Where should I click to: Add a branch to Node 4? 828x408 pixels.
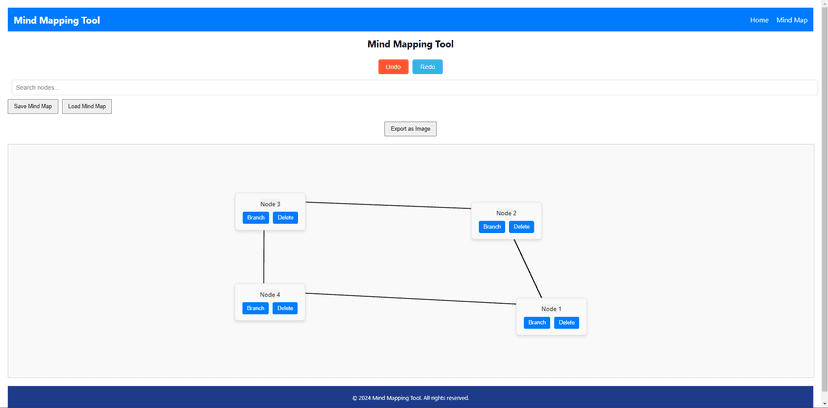(x=256, y=308)
